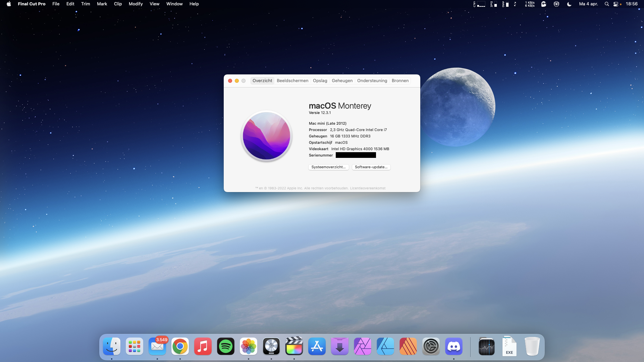Open Logic Pro from the dock
This screenshot has height=362, width=644.
coord(271,346)
